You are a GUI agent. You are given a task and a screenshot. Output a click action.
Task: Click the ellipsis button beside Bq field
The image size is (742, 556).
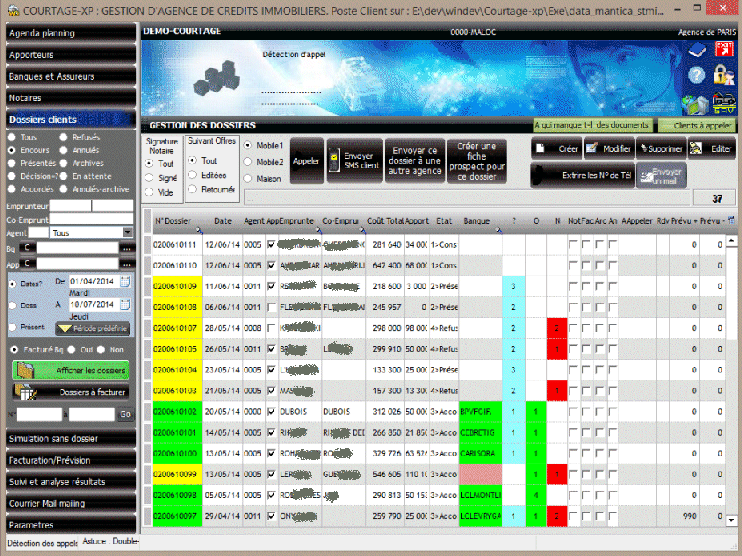click(126, 248)
